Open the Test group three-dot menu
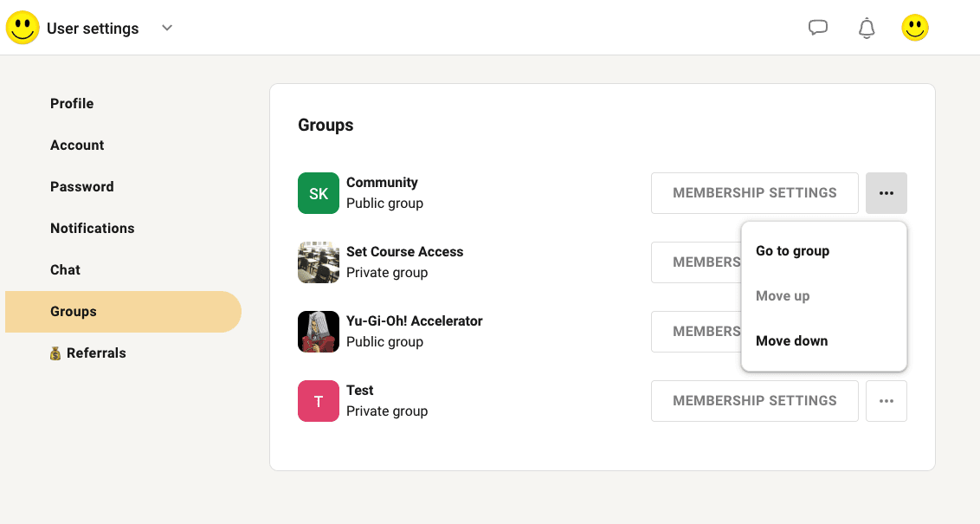This screenshot has height=524, width=980. [887, 401]
